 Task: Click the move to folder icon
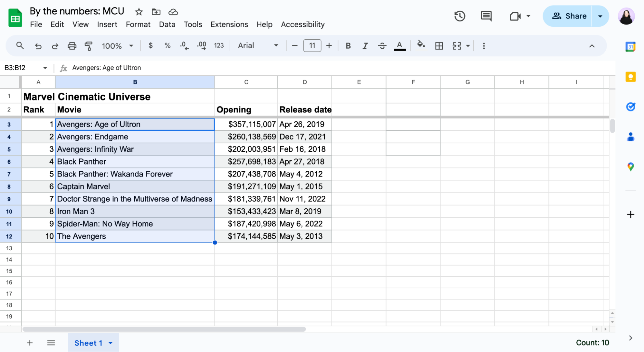[156, 12]
